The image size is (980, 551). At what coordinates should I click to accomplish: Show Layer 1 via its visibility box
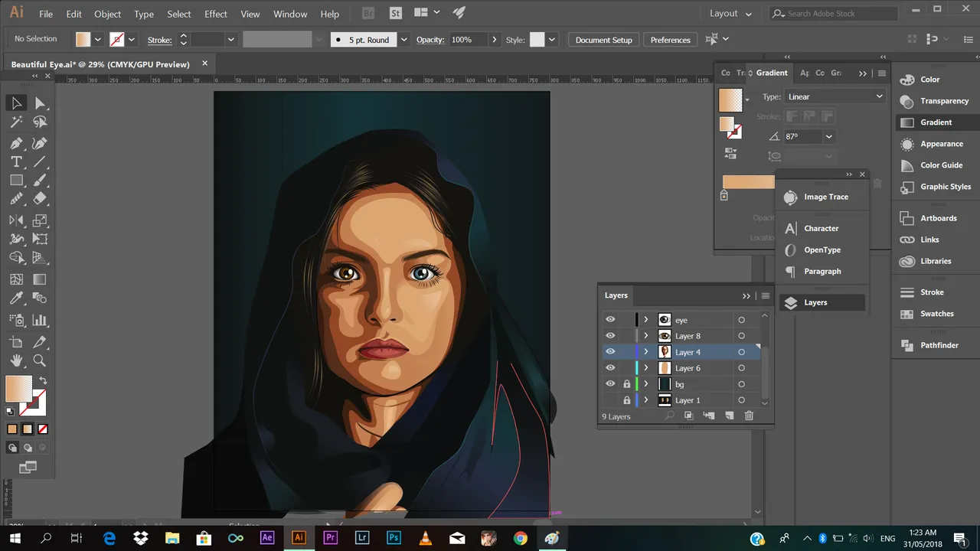610,400
